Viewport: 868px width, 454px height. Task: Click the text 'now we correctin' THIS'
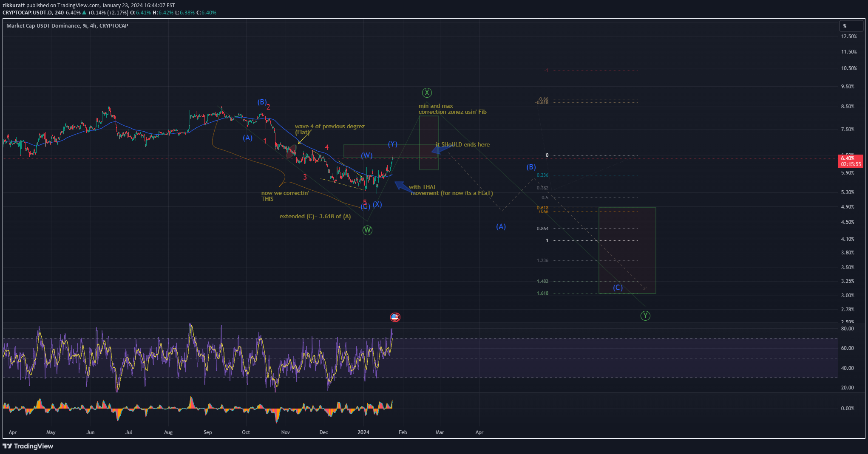(285, 196)
